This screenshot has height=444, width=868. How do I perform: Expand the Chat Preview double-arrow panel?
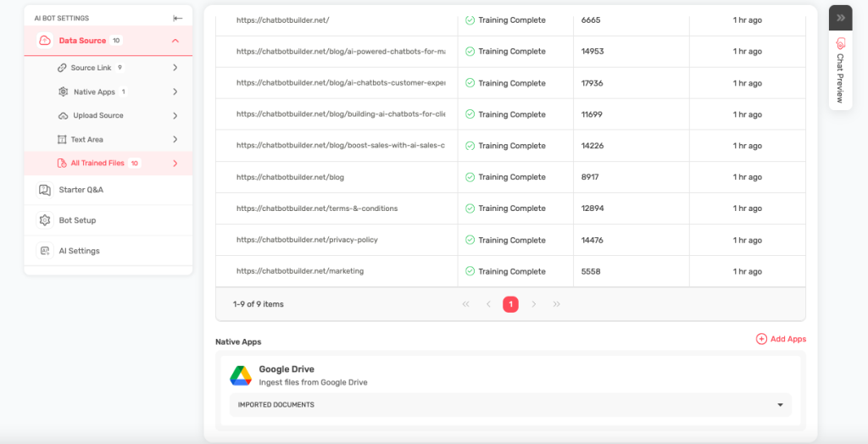(x=840, y=18)
